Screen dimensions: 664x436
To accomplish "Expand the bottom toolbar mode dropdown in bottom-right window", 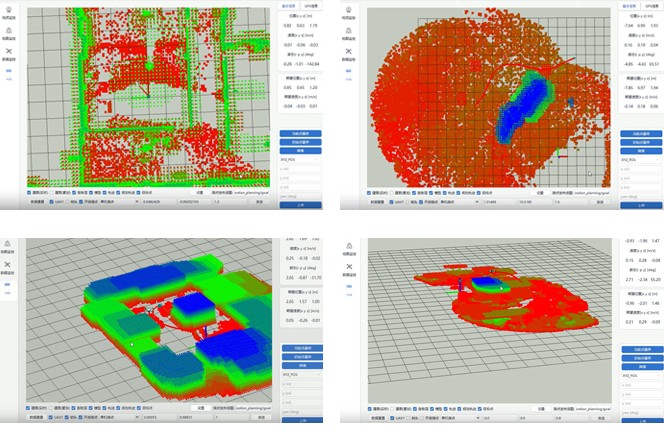I will click(x=460, y=418).
